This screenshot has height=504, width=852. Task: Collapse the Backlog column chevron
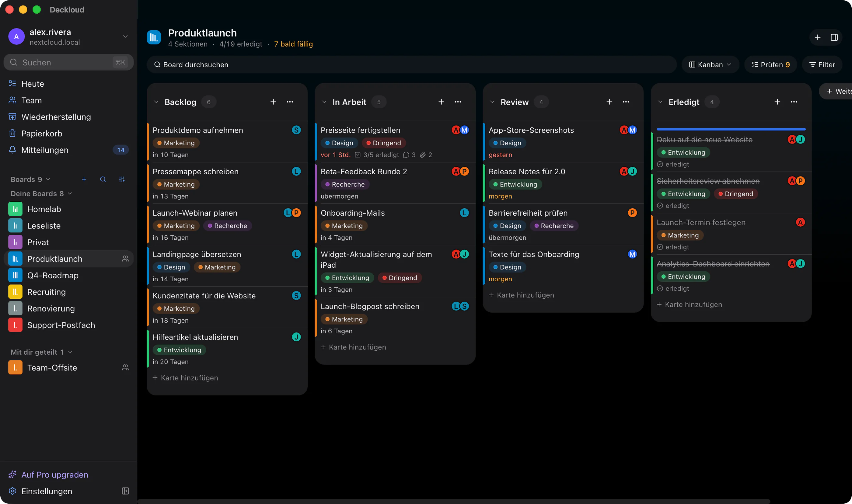[156, 102]
